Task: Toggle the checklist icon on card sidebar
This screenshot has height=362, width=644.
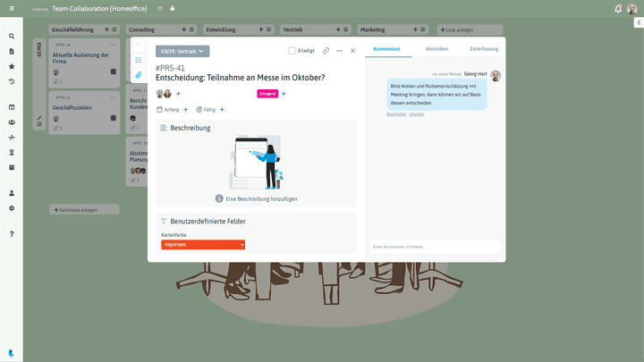Action: pyautogui.click(x=139, y=60)
